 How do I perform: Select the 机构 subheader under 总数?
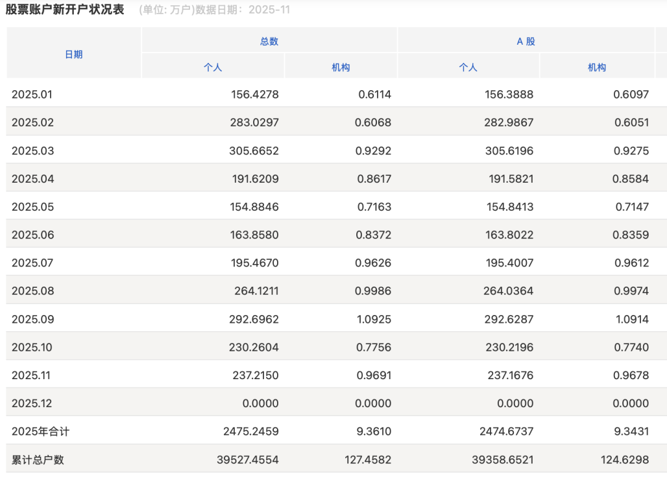(x=340, y=67)
